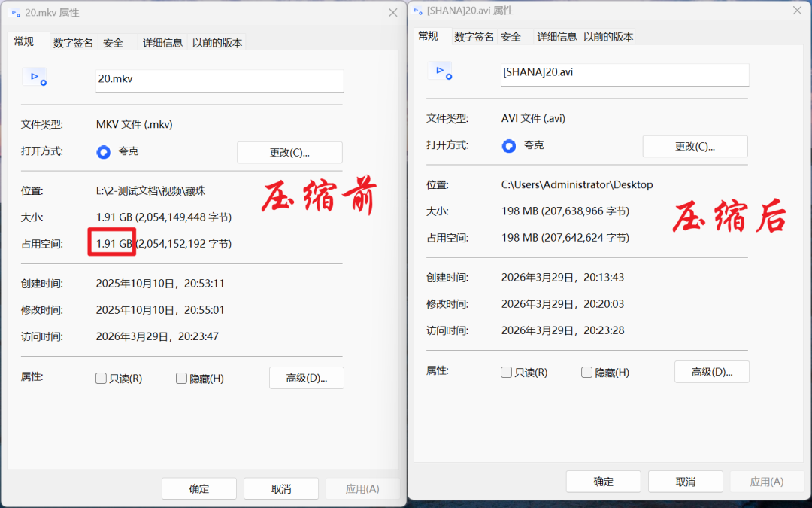Open 高级(D) attributes for [SHANA]20.avi
The width and height of the screenshot is (812, 508).
711,371
